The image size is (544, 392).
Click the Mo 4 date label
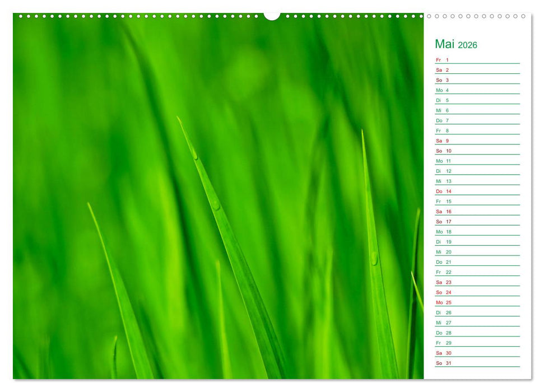point(443,91)
